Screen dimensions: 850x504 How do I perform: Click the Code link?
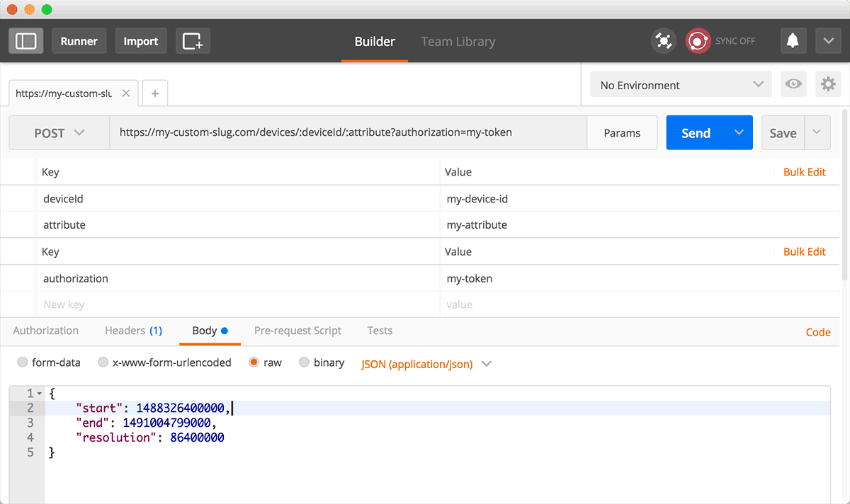[818, 332]
